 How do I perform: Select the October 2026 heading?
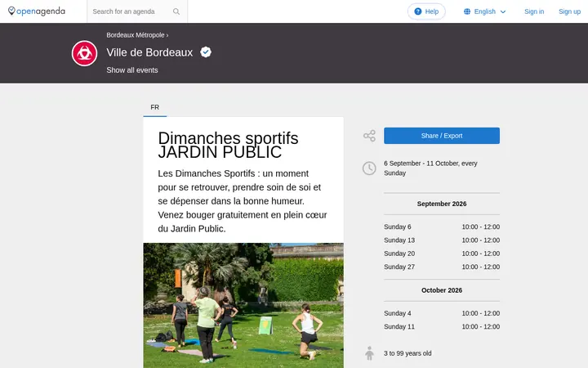[441, 290]
